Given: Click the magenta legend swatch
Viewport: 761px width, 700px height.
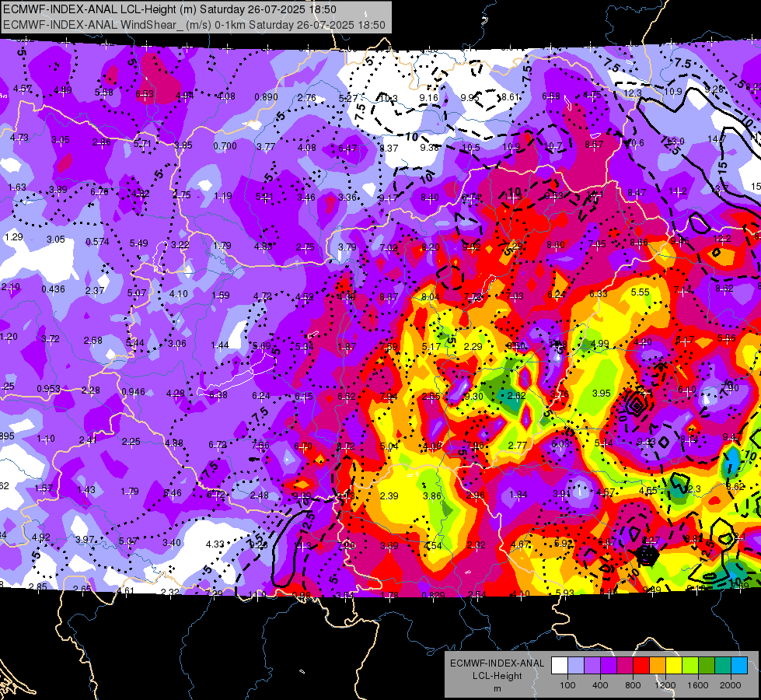Looking at the screenshot, I should (625, 665).
